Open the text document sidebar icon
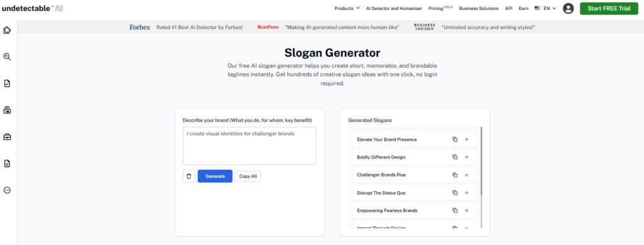The image size is (644, 245). click(7, 163)
